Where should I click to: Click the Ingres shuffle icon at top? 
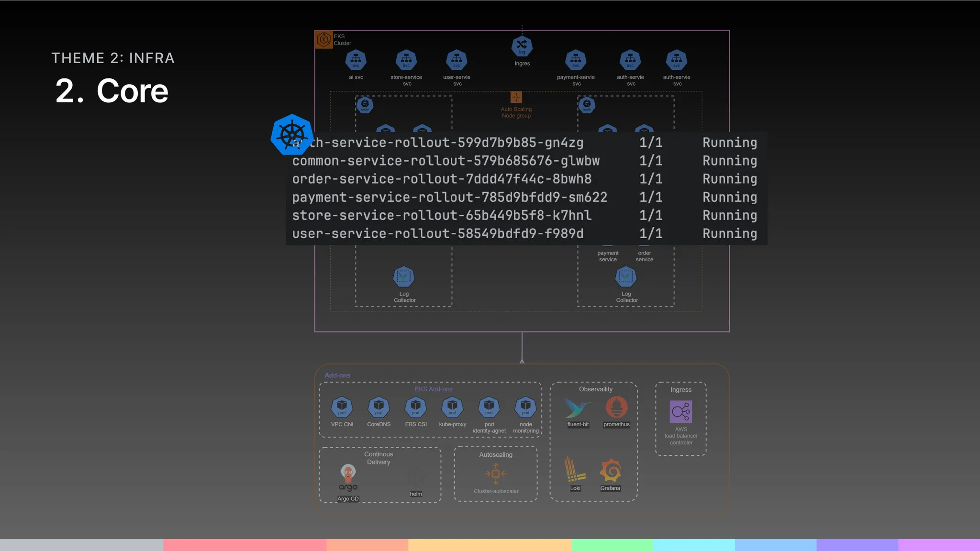(522, 46)
